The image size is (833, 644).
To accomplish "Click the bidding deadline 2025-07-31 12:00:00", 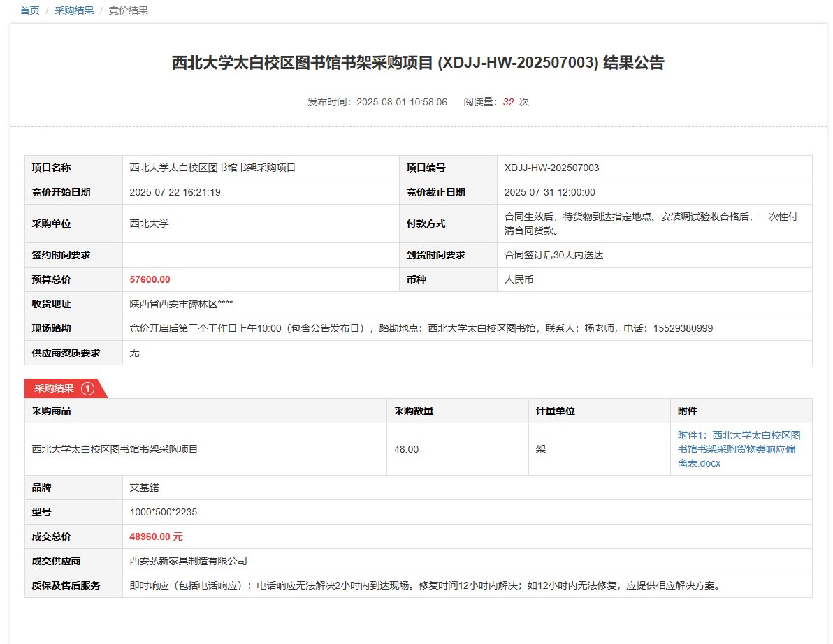I will point(549,192).
